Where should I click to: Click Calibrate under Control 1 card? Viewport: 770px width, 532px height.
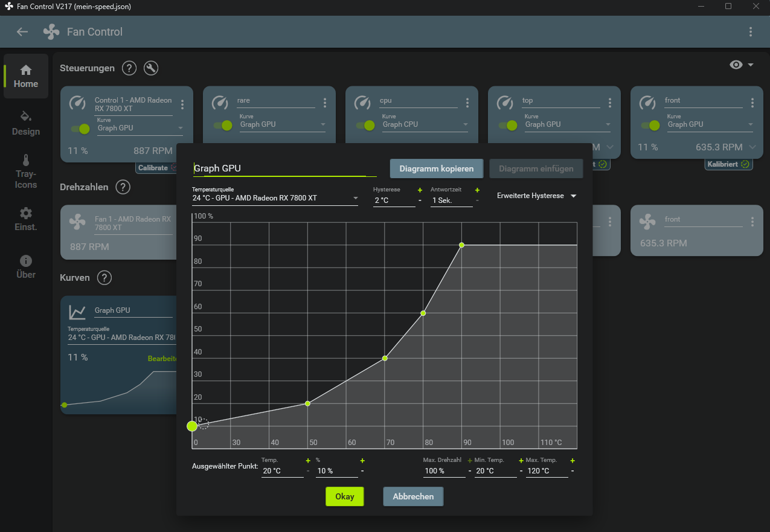tap(157, 167)
